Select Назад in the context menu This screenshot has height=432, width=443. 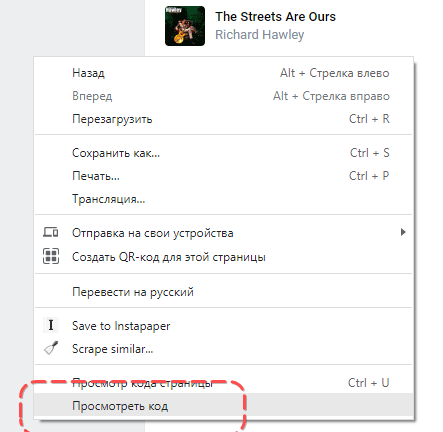(224, 73)
